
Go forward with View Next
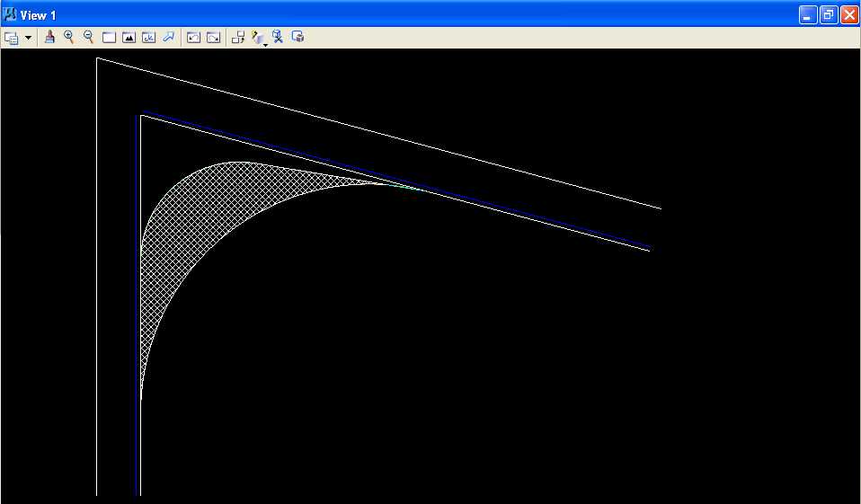click(x=213, y=38)
